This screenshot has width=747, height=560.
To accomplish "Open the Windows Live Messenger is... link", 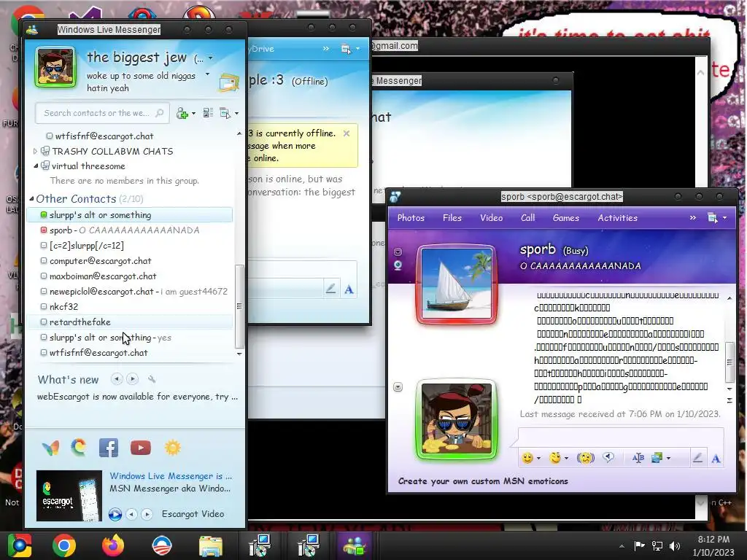I will click(x=171, y=475).
